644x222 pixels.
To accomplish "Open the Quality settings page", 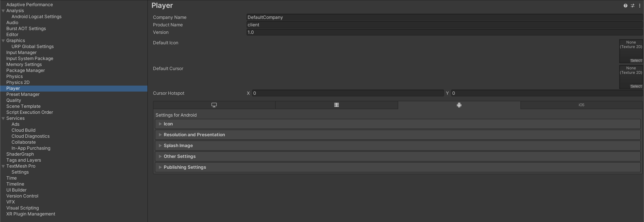I will 14,100.
